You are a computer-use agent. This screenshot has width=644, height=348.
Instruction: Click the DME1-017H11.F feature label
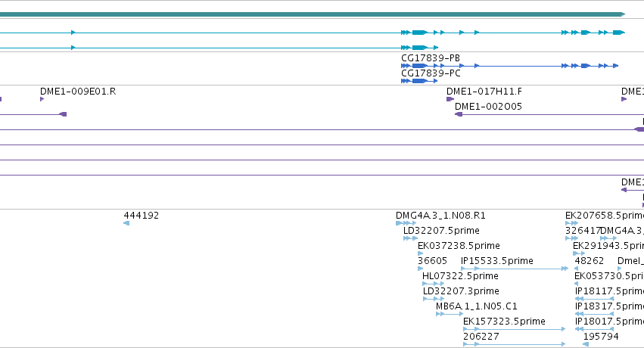point(484,92)
